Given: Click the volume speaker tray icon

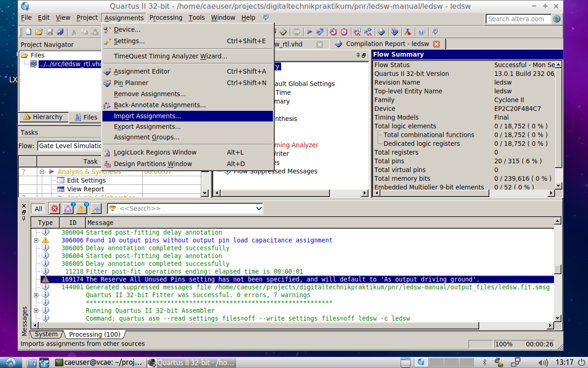Looking at the screenshot, I should [543, 363].
